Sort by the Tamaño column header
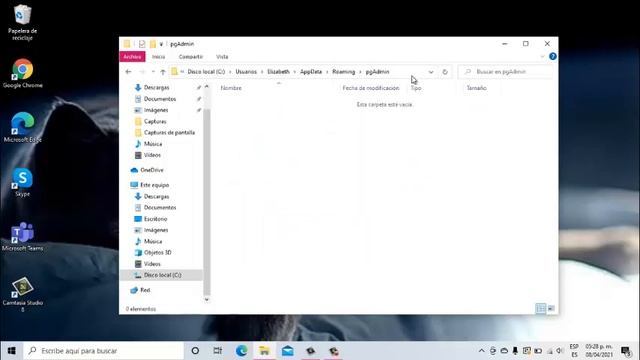The width and height of the screenshot is (640, 360). 476,88
